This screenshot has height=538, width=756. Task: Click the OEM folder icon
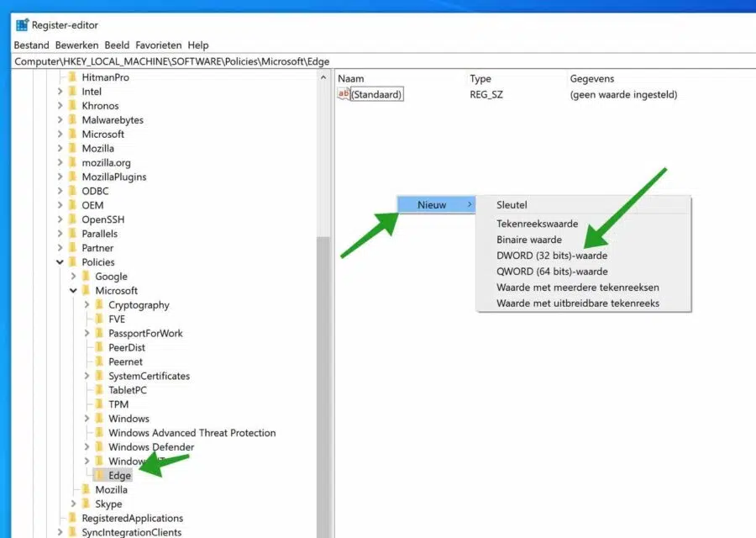pos(73,205)
